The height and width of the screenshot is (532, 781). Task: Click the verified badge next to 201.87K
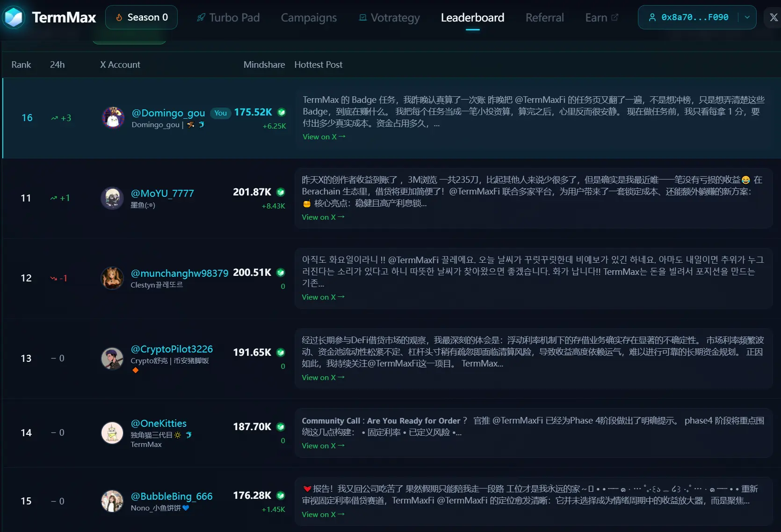point(281,192)
